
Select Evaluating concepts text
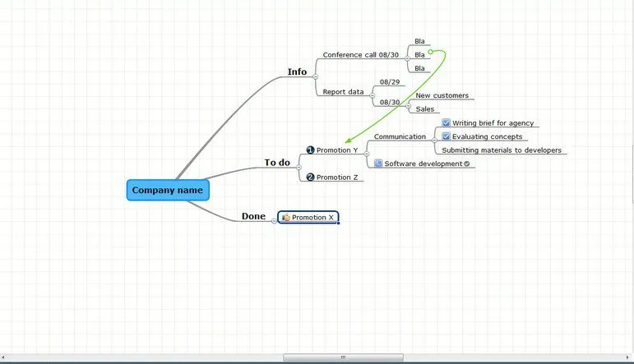pos(488,136)
